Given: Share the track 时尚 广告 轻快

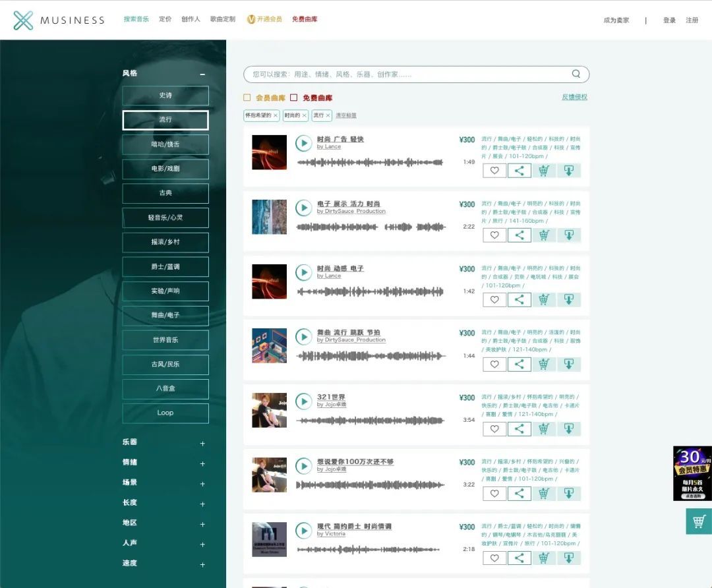Looking at the screenshot, I should click(519, 171).
